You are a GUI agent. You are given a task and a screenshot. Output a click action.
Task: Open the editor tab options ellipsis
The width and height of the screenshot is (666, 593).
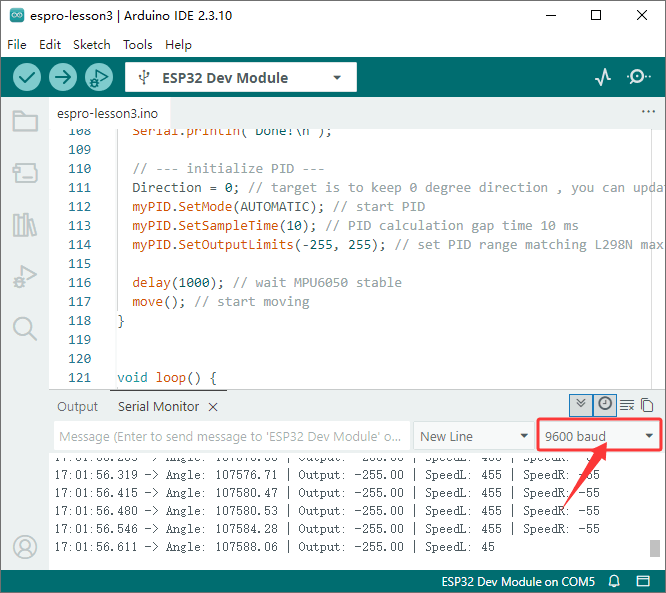coord(648,112)
